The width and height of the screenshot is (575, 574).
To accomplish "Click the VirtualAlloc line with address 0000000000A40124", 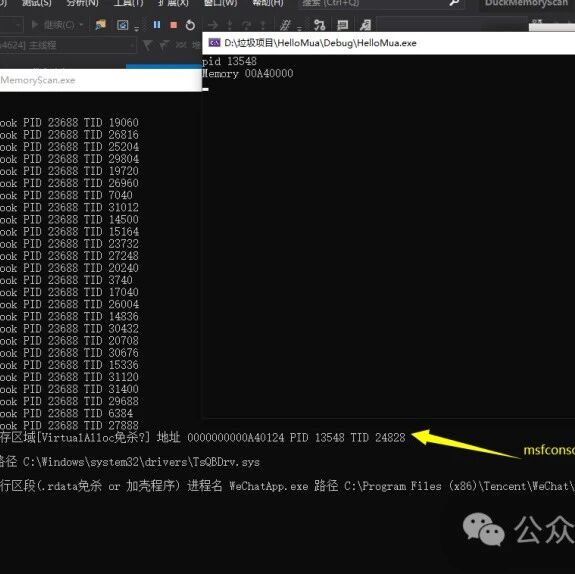I will click(203, 437).
